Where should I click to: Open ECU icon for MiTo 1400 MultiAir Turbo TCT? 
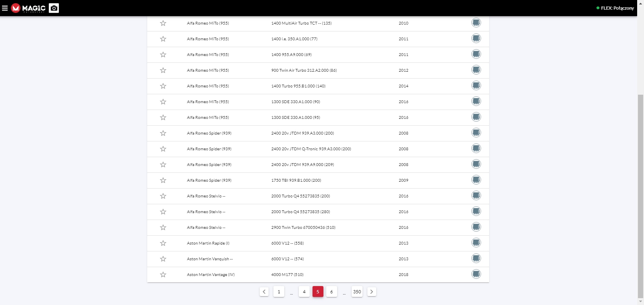pyautogui.click(x=476, y=23)
